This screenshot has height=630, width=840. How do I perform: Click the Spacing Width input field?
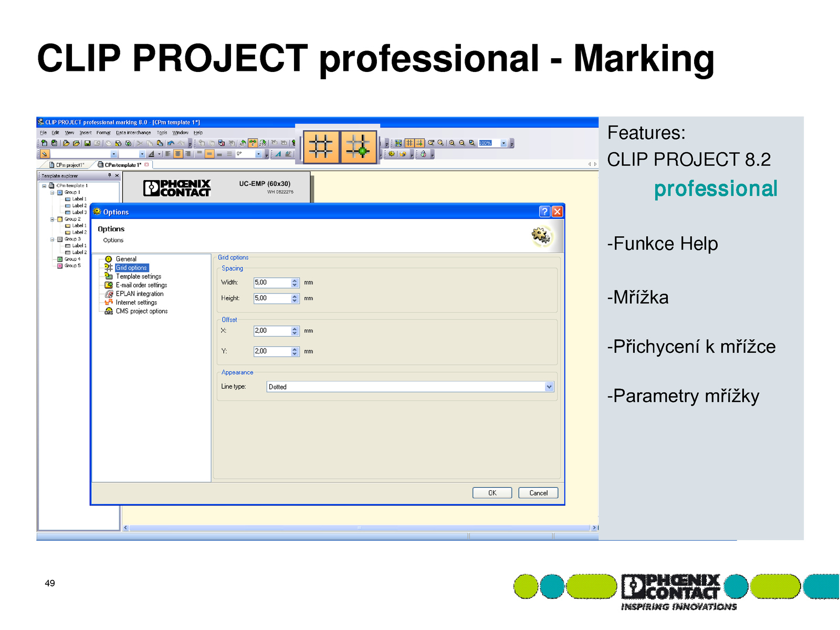272,282
